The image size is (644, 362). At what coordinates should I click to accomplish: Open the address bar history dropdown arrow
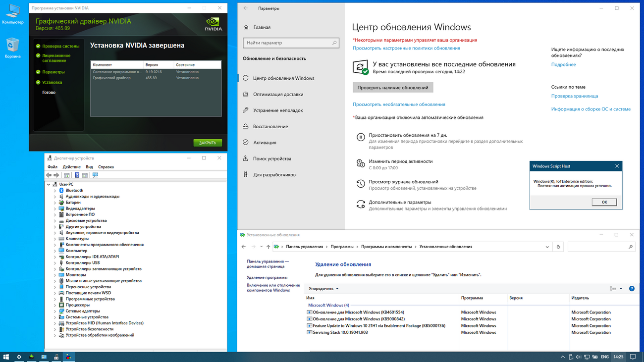click(x=547, y=247)
